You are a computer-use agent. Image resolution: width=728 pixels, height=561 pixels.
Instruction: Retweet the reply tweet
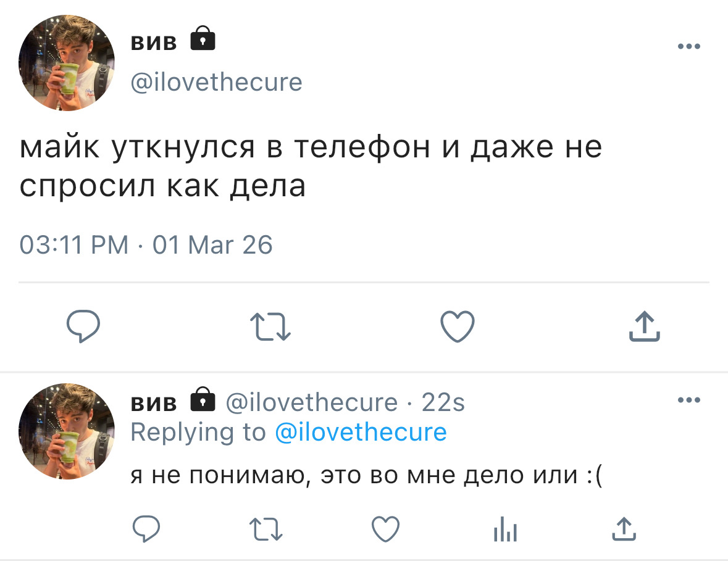click(x=266, y=529)
